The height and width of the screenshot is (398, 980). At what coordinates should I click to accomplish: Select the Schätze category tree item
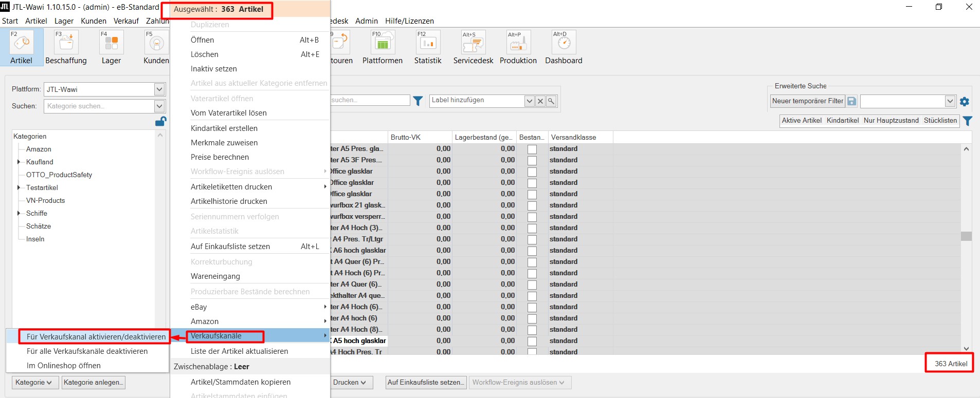pyautogui.click(x=39, y=226)
